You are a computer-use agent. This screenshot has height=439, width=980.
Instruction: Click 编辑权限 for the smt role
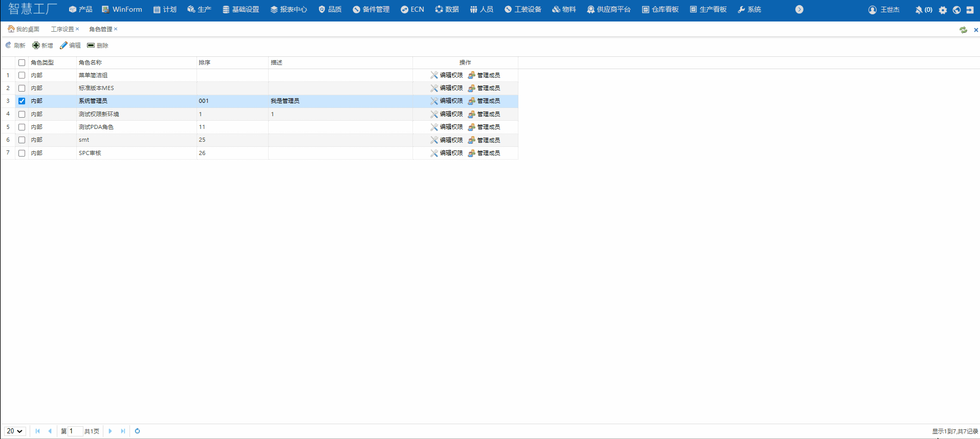[447, 140]
